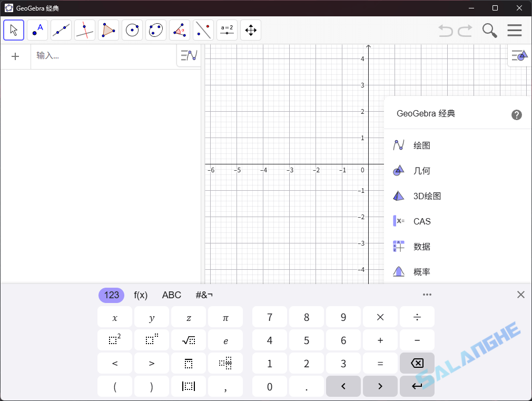Choose the Perpendicular Line tool
The image size is (532, 401).
pos(85,30)
